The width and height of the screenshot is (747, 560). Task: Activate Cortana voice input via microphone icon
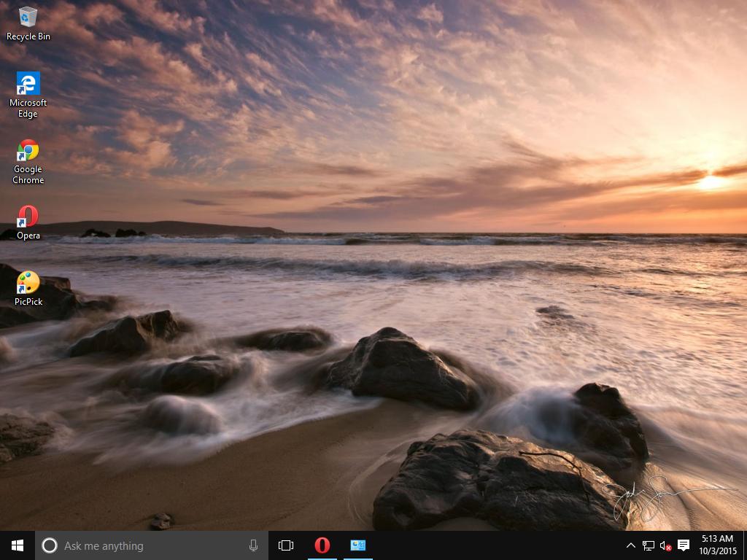pyautogui.click(x=253, y=545)
